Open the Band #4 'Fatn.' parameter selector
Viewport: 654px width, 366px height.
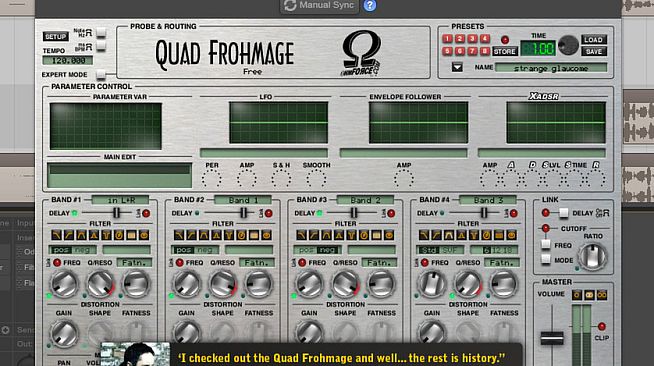coord(502,263)
